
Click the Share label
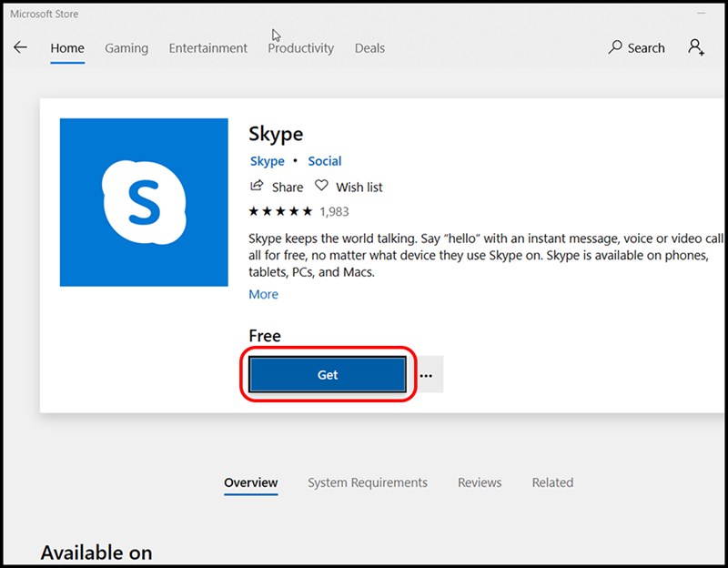coord(288,188)
